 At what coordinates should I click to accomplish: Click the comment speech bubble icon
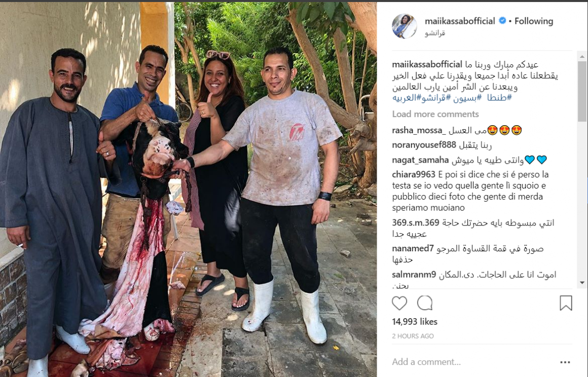[x=425, y=303]
